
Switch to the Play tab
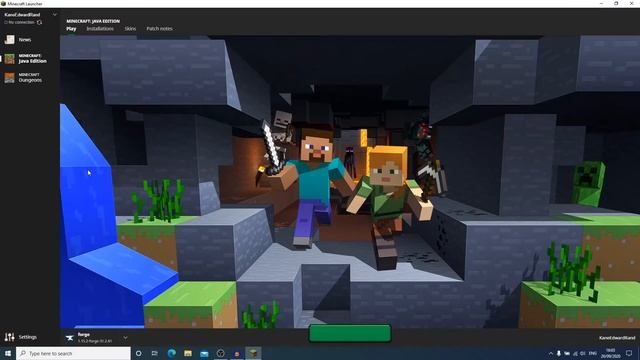point(71,29)
